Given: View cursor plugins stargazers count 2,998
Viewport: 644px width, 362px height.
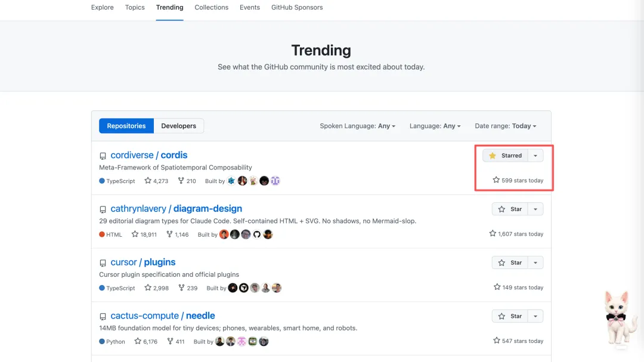Looking at the screenshot, I should [156, 287].
